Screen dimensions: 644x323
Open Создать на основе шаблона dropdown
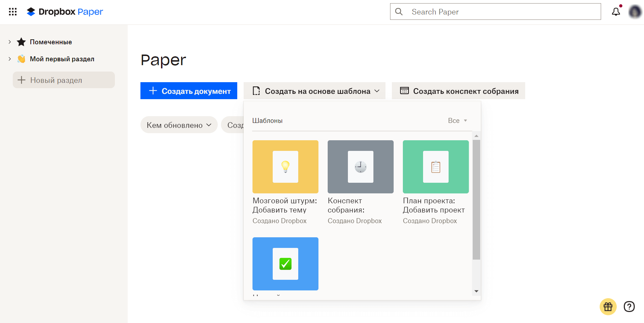point(315,91)
